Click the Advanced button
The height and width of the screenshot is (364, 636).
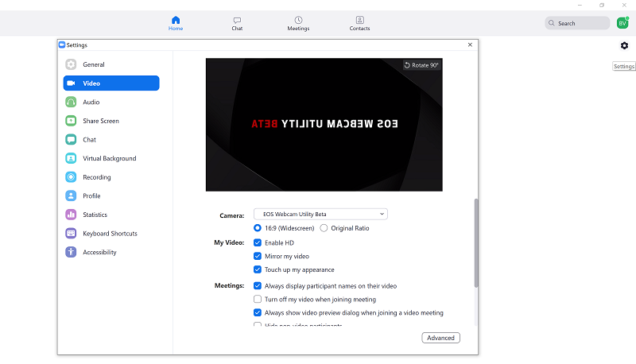coord(441,338)
